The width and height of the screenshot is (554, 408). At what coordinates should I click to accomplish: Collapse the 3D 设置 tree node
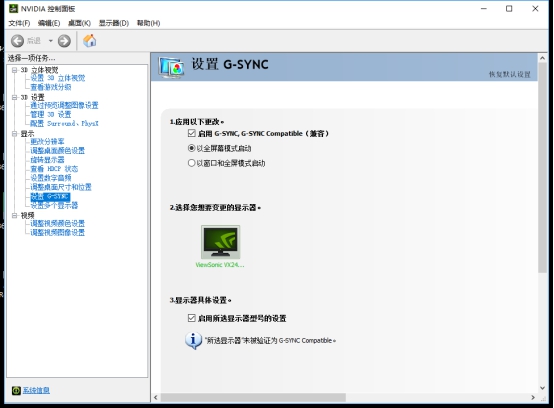(14, 97)
